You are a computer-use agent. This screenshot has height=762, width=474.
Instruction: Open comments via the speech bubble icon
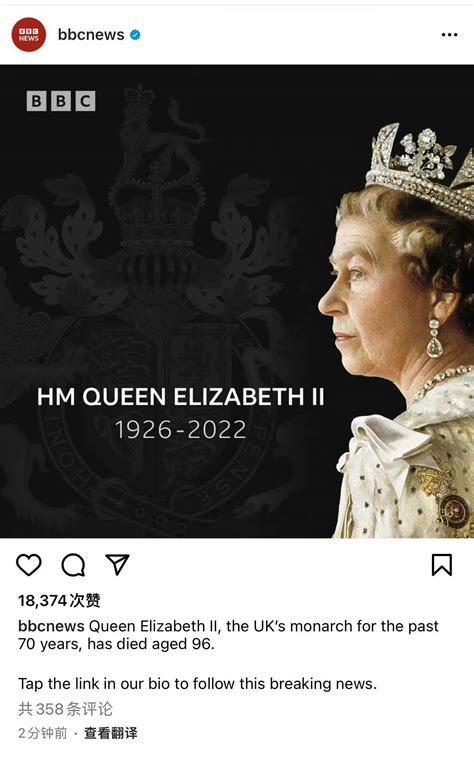73,565
